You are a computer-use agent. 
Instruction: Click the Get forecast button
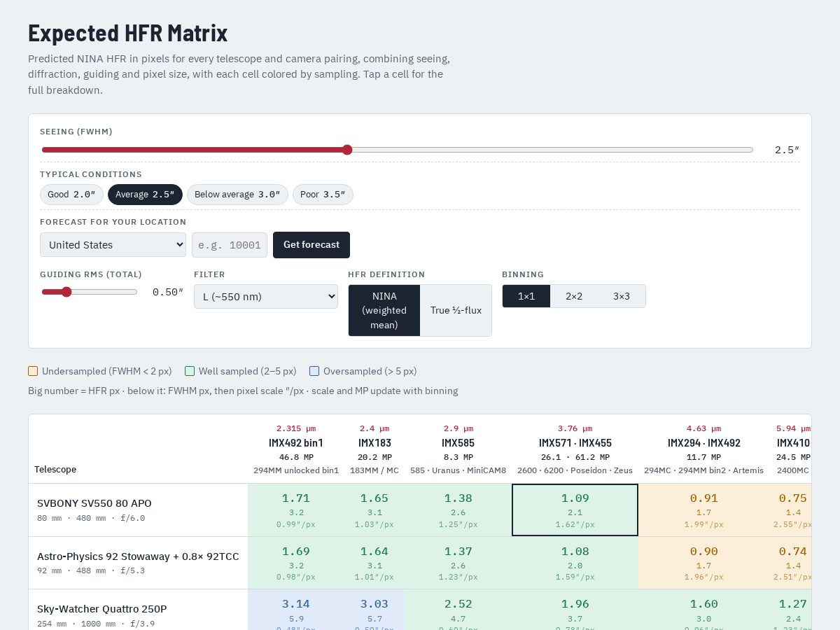311,245
